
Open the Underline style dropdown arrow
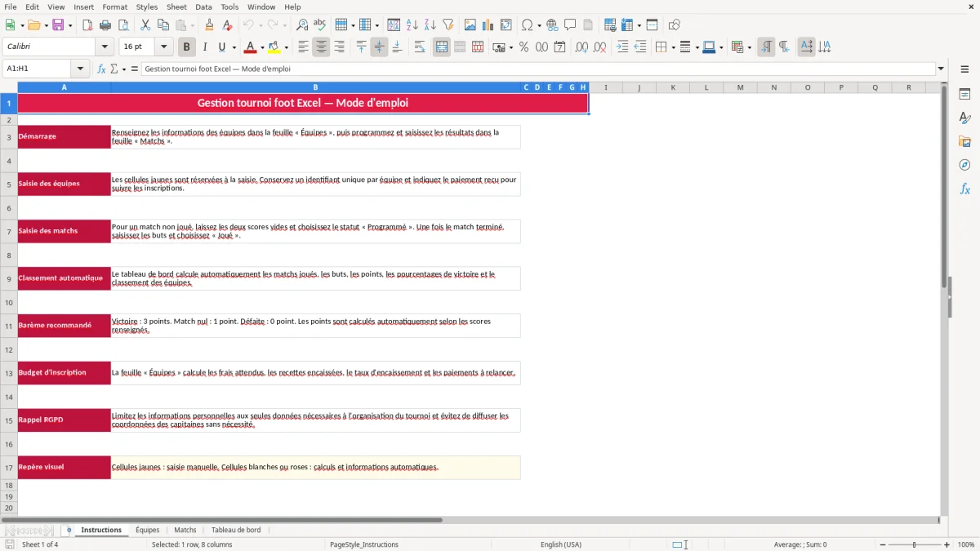click(234, 47)
